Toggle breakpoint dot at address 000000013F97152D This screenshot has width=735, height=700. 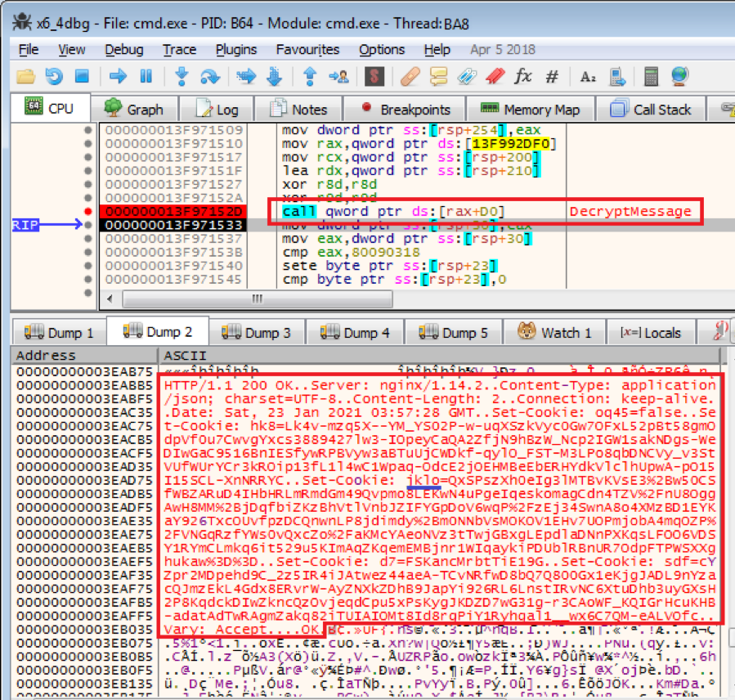[88, 212]
